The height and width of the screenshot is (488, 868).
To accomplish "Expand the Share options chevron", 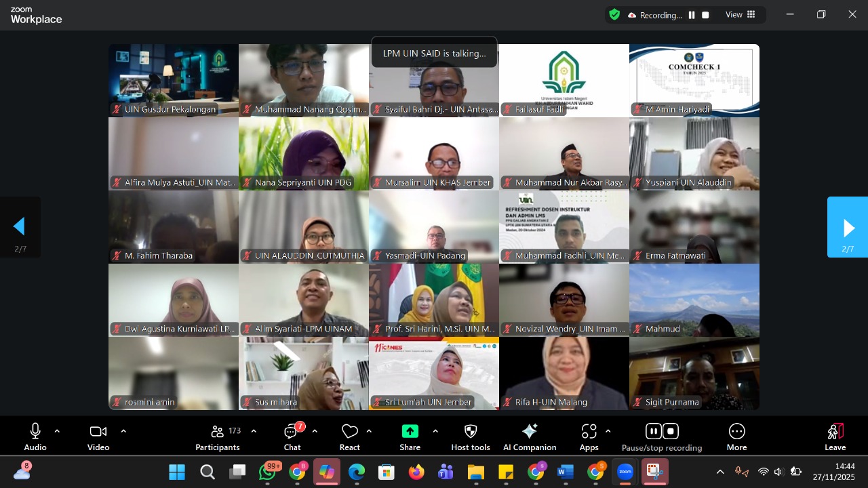I will tap(435, 431).
